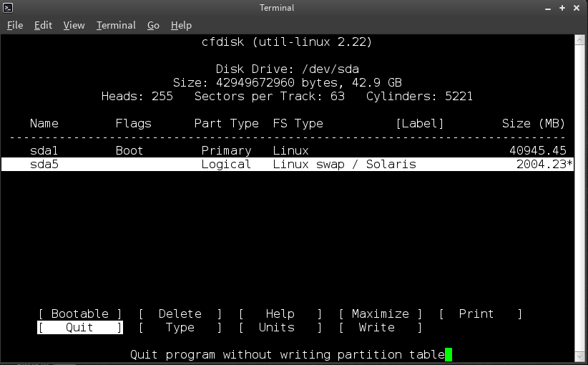The image size is (588, 365).
Task: Click the 2004.23 size value
Action: click(x=541, y=165)
